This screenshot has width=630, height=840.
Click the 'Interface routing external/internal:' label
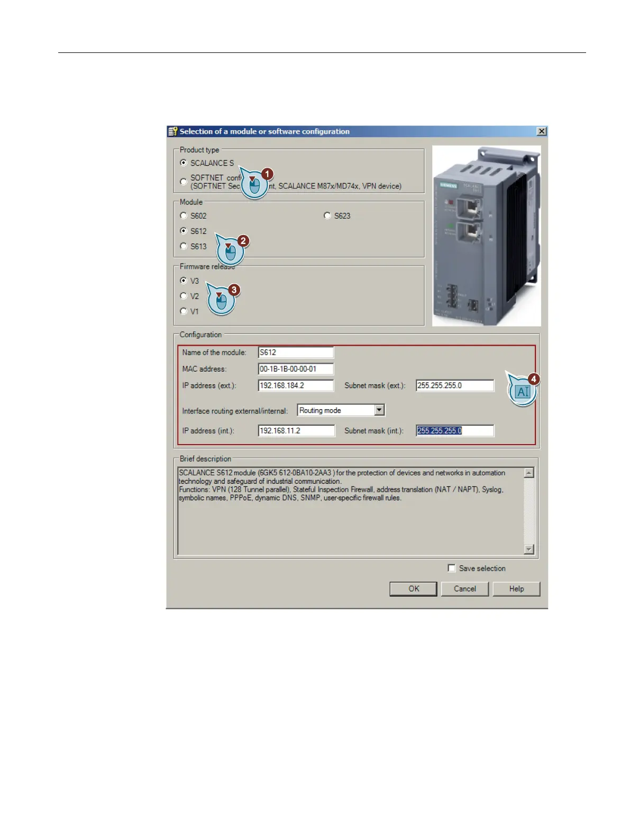(x=235, y=411)
